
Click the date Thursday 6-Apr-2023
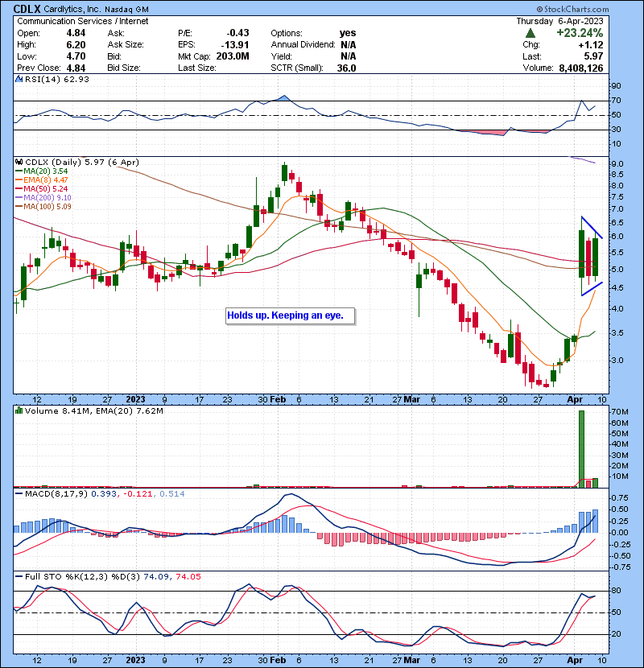(559, 21)
